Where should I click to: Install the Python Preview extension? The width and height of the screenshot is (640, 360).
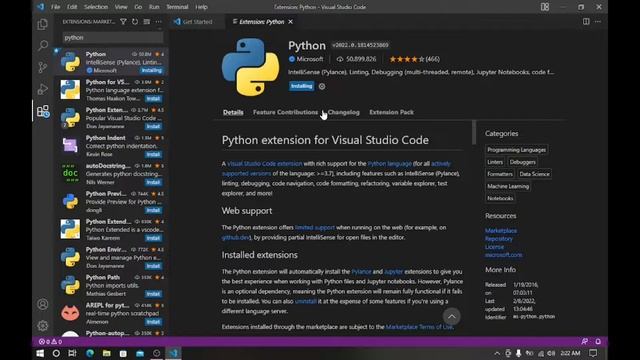(153, 210)
